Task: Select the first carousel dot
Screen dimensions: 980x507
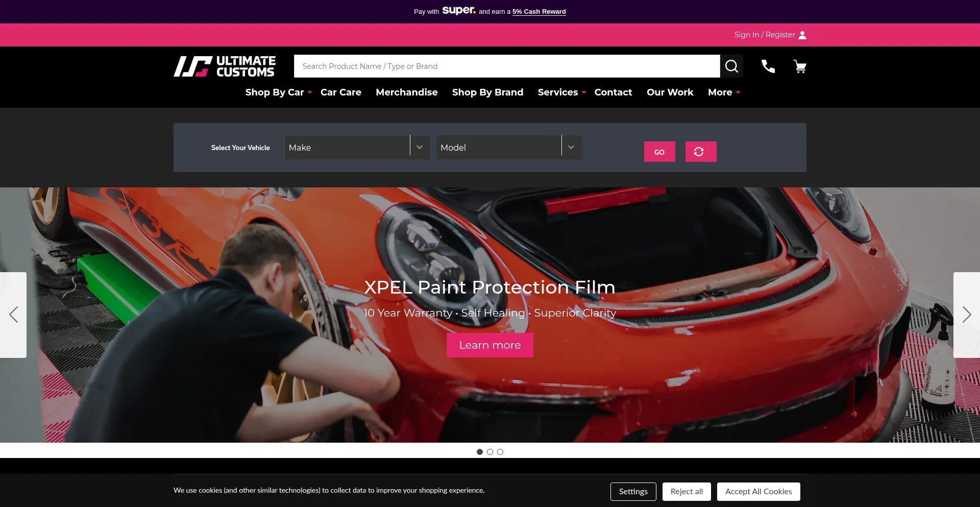Action: (480, 452)
